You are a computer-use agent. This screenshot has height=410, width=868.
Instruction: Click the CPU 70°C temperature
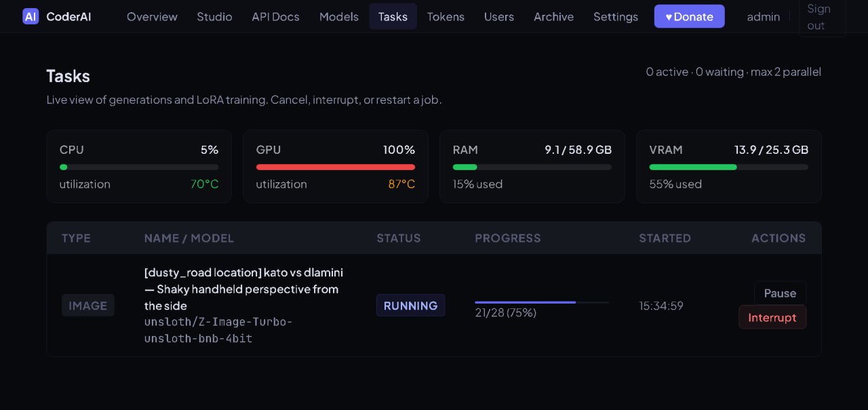coord(204,184)
